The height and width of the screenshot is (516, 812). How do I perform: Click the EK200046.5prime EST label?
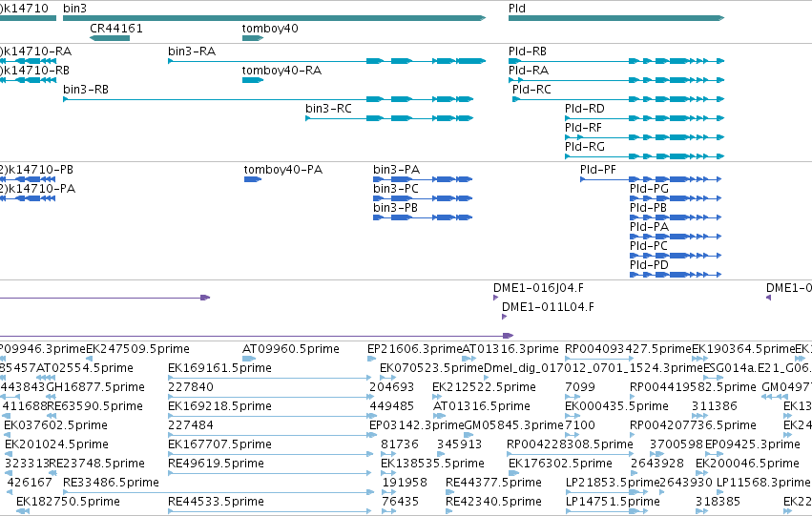pos(747,464)
